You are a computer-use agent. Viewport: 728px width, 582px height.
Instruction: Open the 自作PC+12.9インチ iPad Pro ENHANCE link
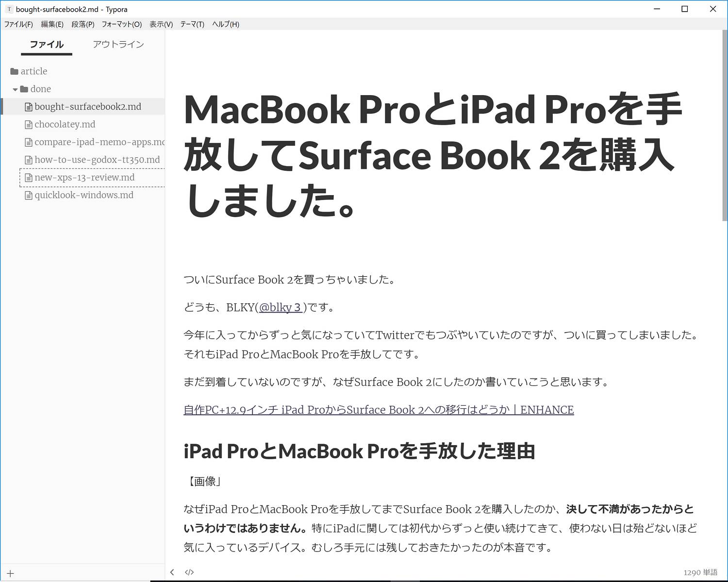tap(379, 410)
